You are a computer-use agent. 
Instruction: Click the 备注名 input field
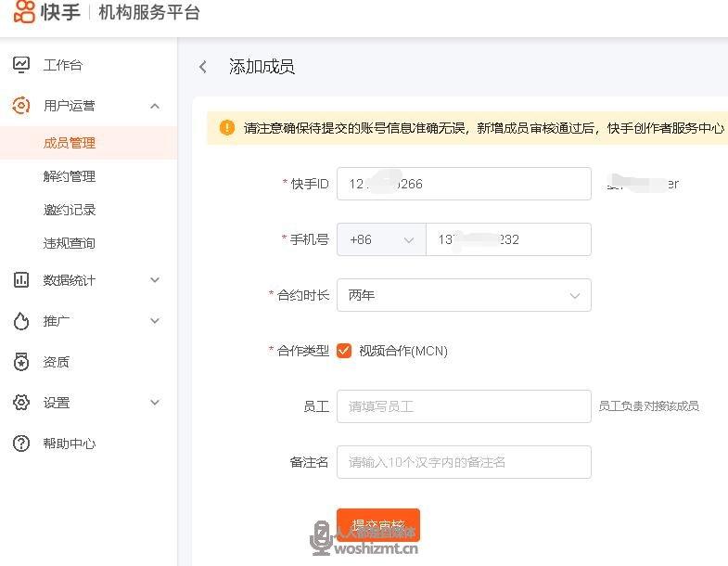[x=464, y=462]
